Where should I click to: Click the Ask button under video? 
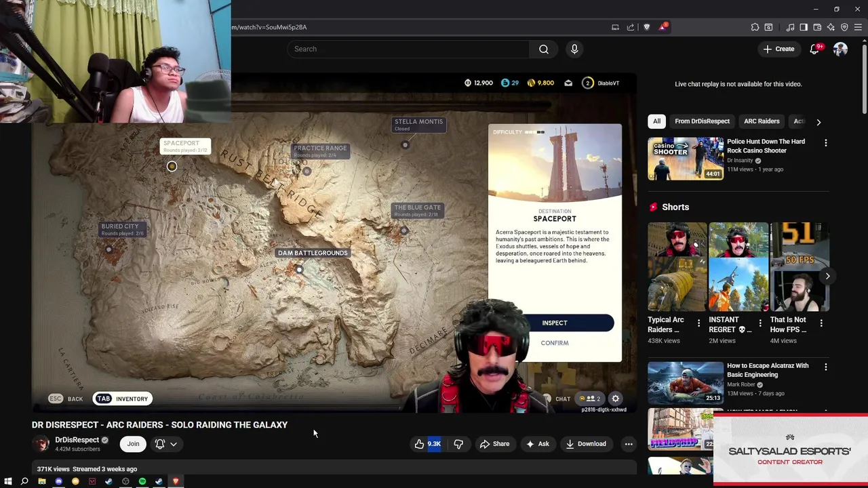[537, 444]
